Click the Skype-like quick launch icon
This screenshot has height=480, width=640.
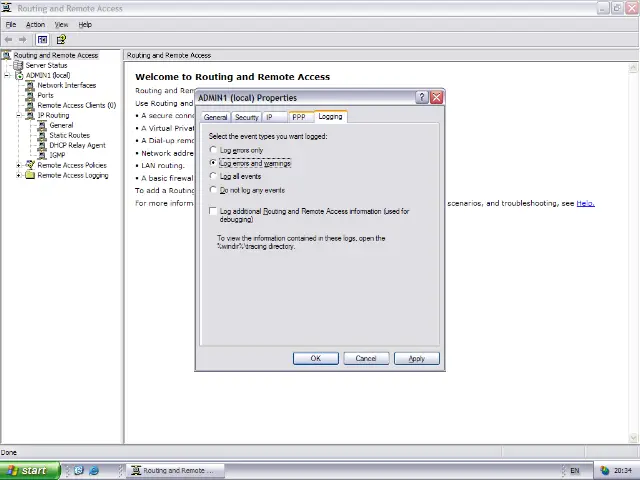[79, 471]
